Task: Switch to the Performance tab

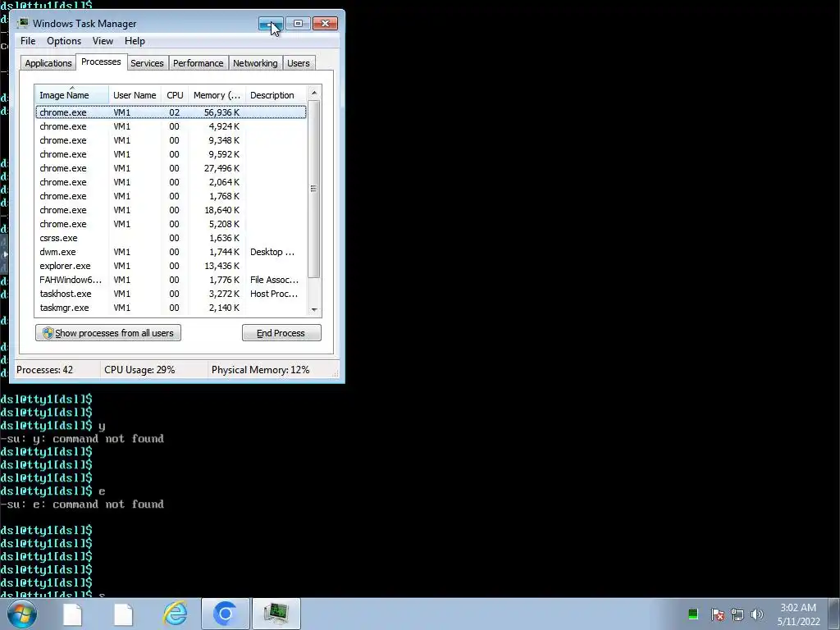Action: [x=198, y=63]
